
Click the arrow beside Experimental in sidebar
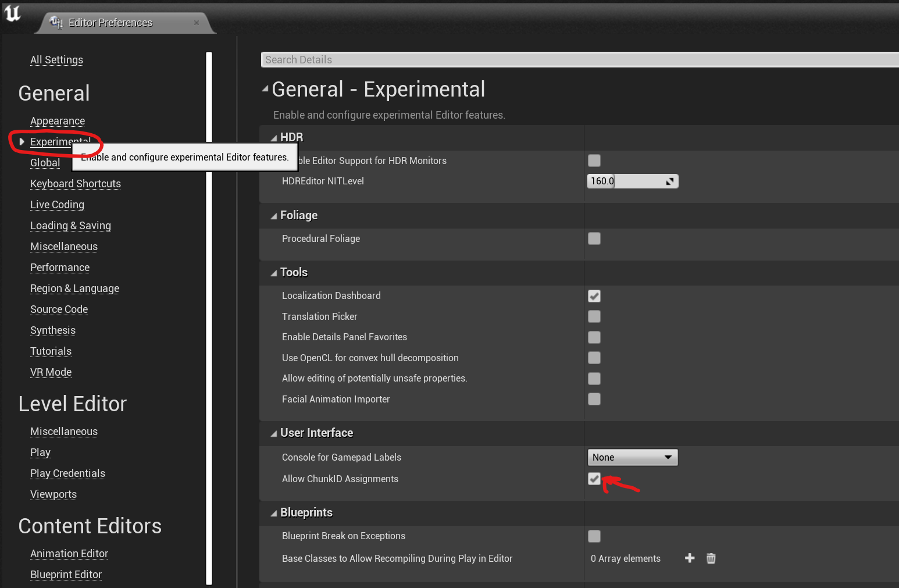22,142
